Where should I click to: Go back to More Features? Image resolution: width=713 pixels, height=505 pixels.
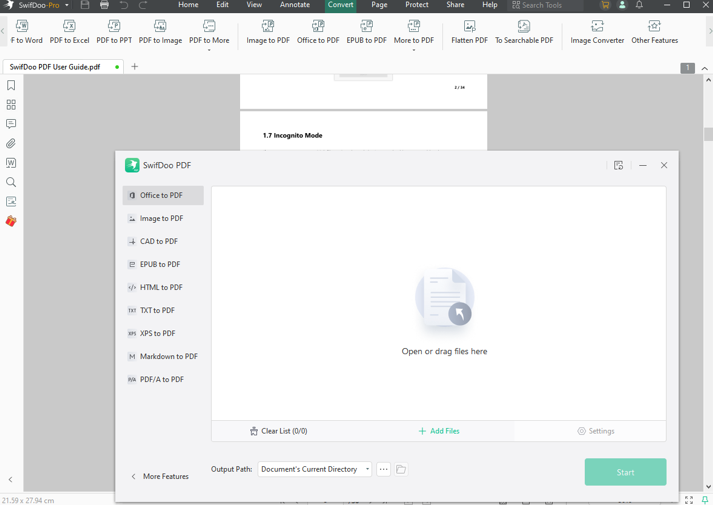[x=160, y=476]
